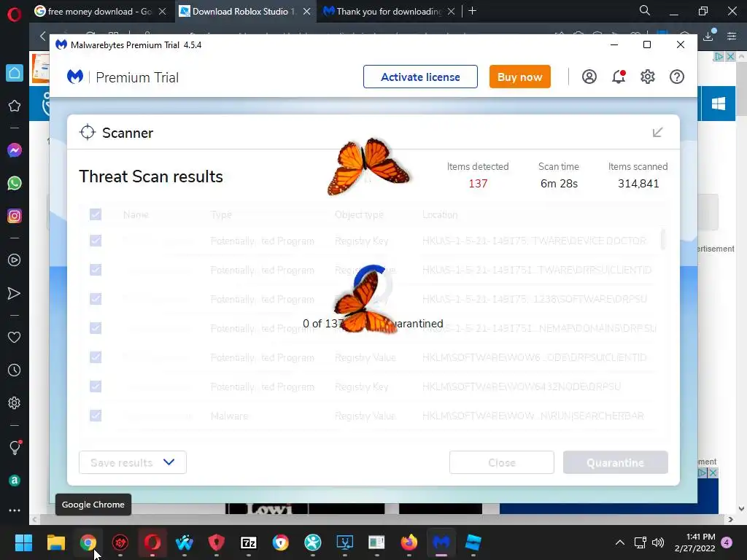Click Items scanned value 314,841
Viewport: 747px width, 560px height.
(x=638, y=183)
